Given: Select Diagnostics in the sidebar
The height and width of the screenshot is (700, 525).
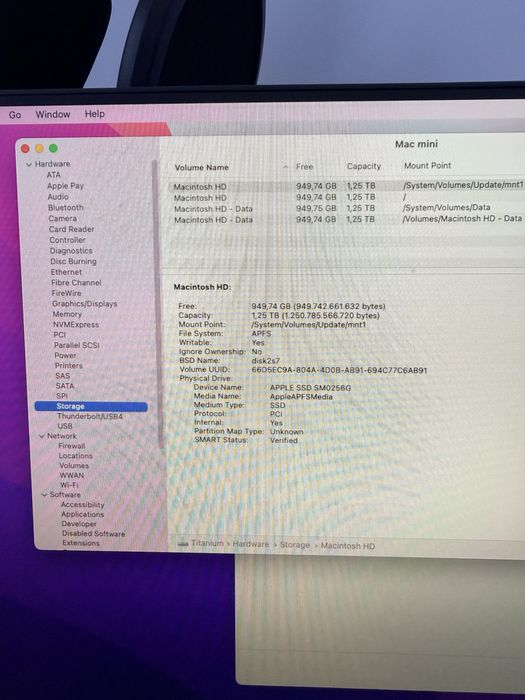Looking at the screenshot, I should 71,251.
